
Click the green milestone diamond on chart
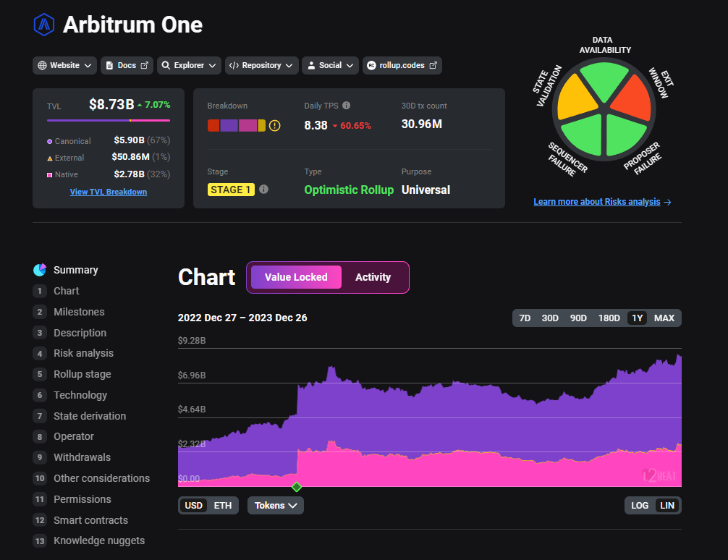(x=297, y=487)
